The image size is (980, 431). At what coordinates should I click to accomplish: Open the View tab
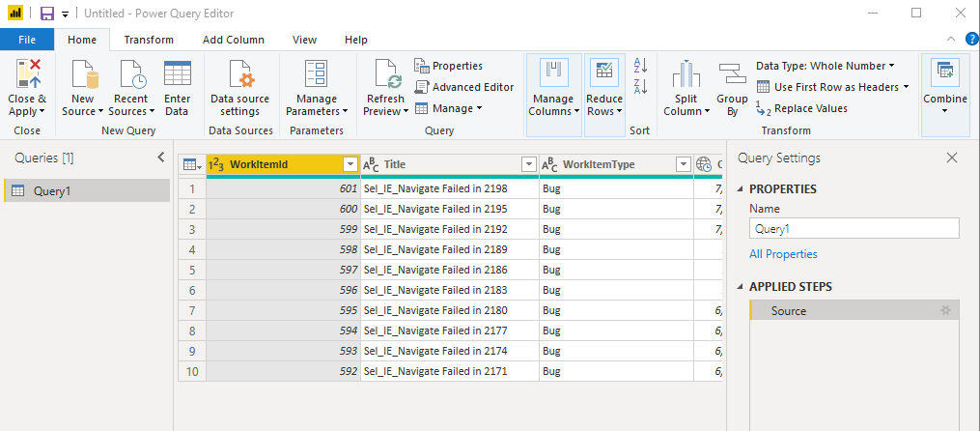point(304,40)
